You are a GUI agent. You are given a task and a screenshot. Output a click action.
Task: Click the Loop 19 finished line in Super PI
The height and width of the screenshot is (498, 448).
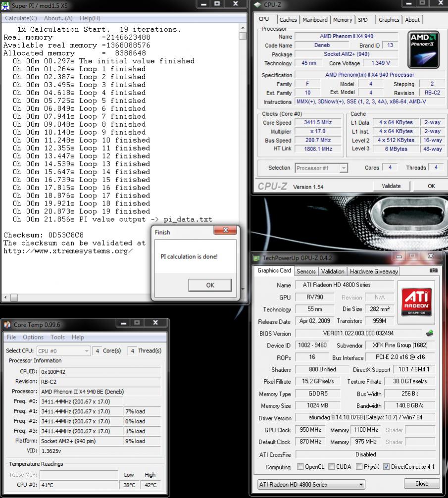pos(81,211)
